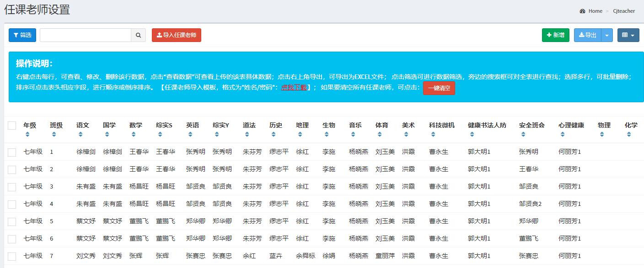This screenshot has width=644, height=268.
Task: Click the red 导入任课老师 import button
Action: [x=177, y=35]
